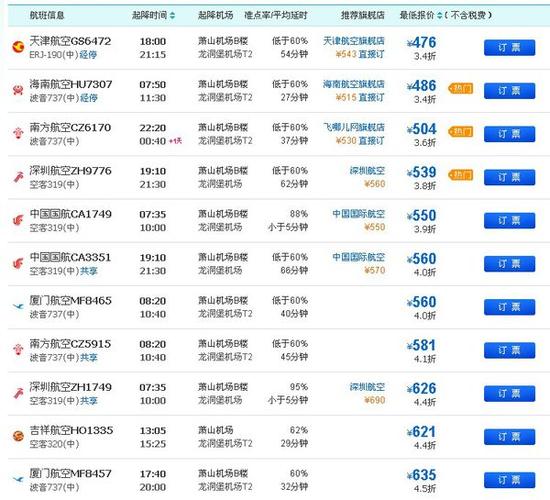The image size is (550, 500).
Task: Open 深圳航空 link in the ZH9776 row
Action: pos(367,171)
